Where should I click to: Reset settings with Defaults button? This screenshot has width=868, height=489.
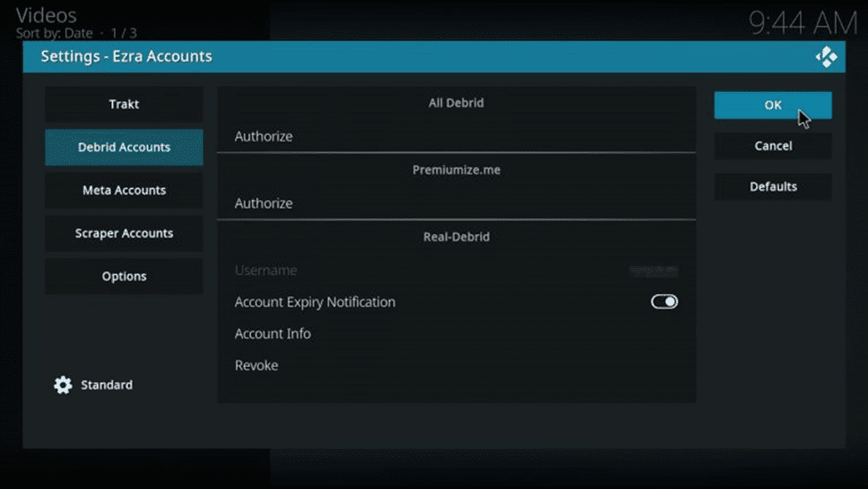click(773, 187)
